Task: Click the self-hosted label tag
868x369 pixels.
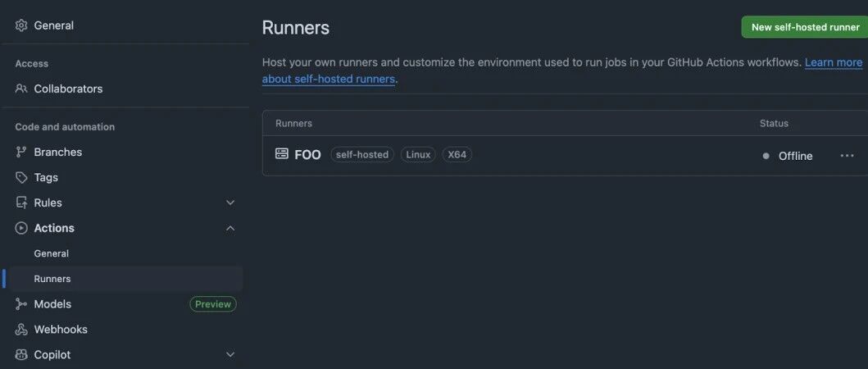Action: point(362,155)
